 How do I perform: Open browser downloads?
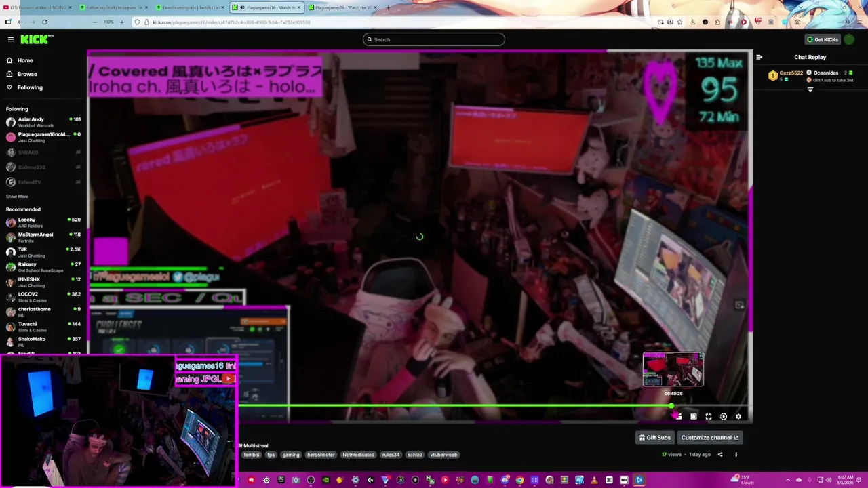pos(692,22)
